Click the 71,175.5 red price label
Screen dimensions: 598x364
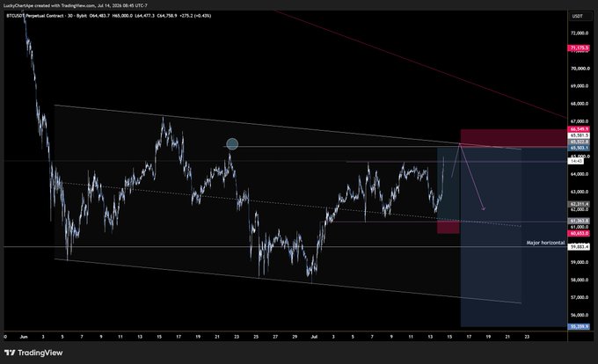point(579,48)
